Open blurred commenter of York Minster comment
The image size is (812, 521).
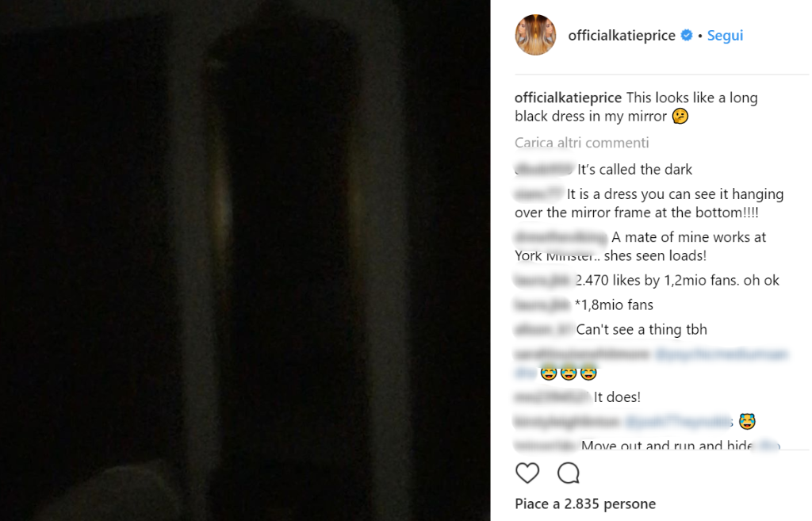pos(561,237)
